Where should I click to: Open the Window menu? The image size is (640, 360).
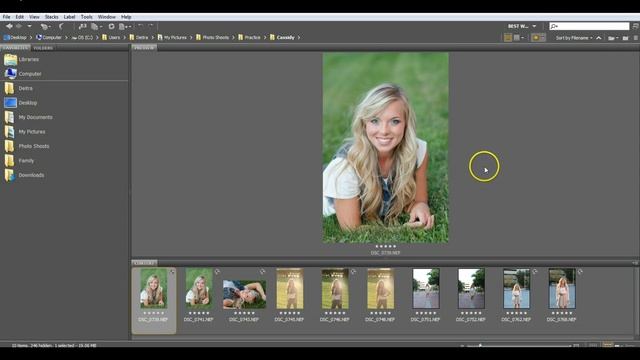coord(107,17)
